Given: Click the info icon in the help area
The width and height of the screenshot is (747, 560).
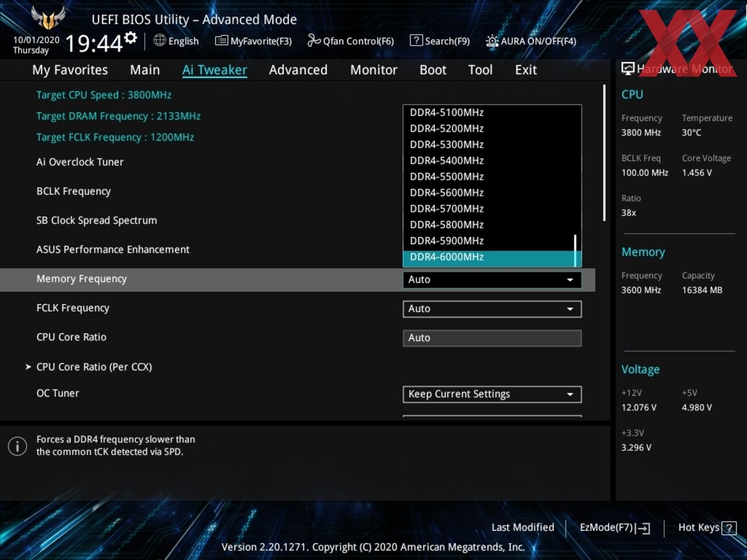Looking at the screenshot, I should tap(18, 446).
